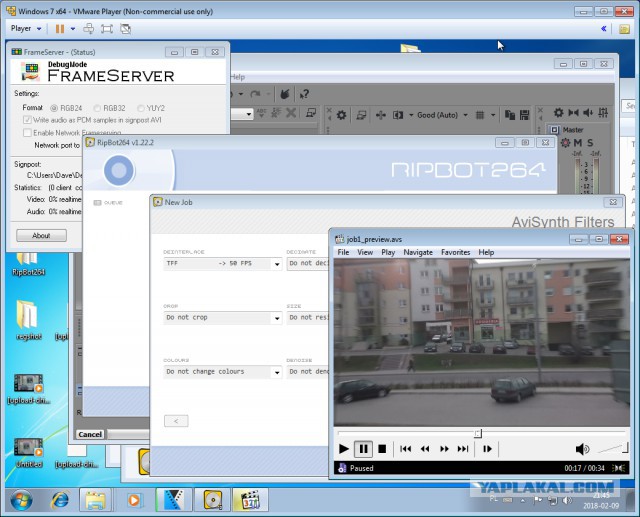Skip to previous track in media player
640x517 pixels.
pyautogui.click(x=405, y=449)
